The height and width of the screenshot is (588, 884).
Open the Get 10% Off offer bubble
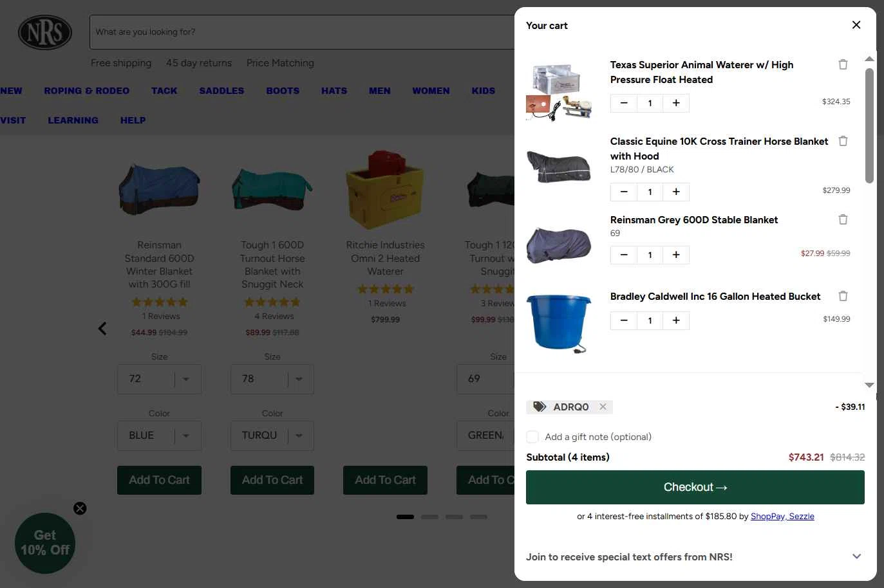coord(45,543)
